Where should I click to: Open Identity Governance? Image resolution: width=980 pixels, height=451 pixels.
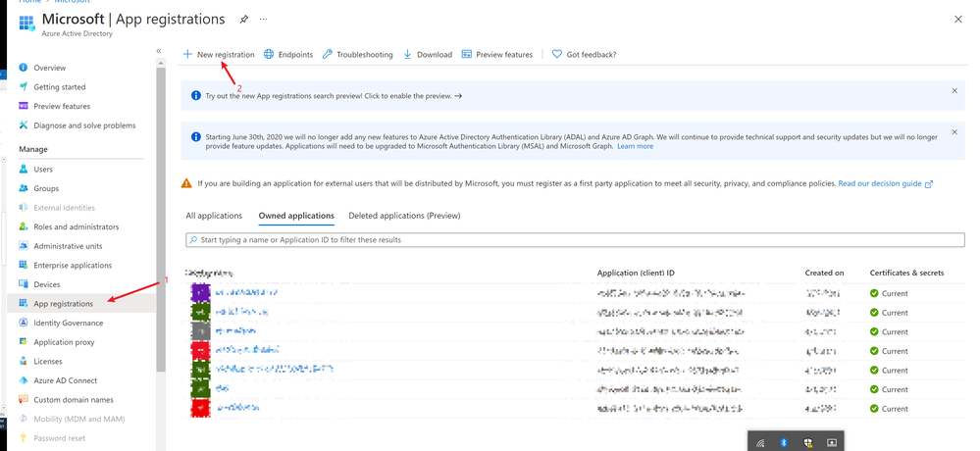point(68,323)
